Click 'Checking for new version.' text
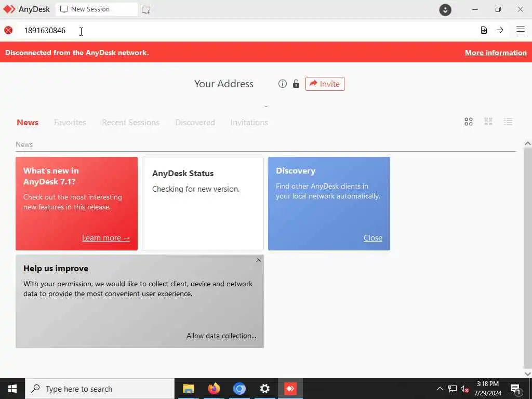The image size is (532, 399). (x=196, y=189)
